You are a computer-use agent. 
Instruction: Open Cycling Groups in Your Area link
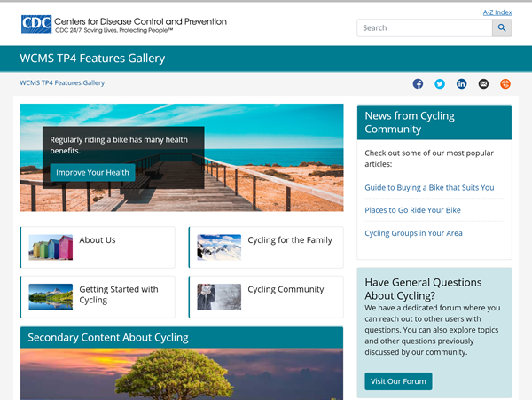413,233
